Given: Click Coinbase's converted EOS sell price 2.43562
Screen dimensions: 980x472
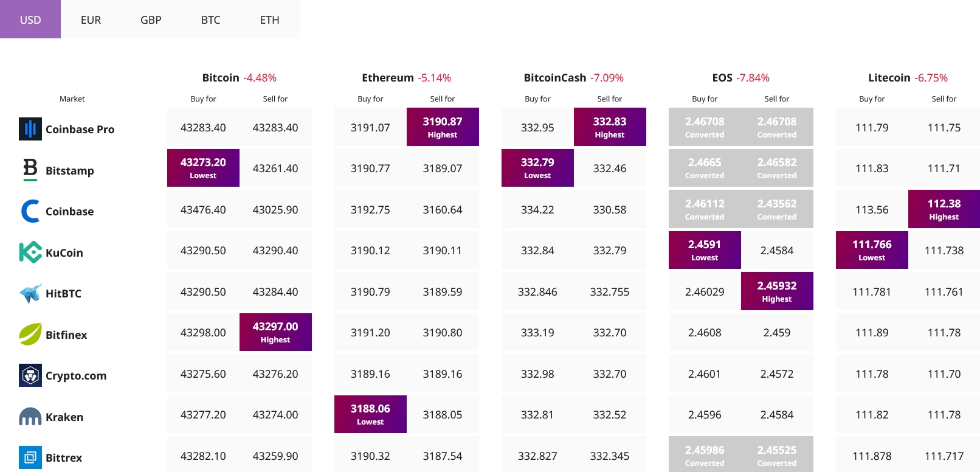Looking at the screenshot, I should 777,209.
